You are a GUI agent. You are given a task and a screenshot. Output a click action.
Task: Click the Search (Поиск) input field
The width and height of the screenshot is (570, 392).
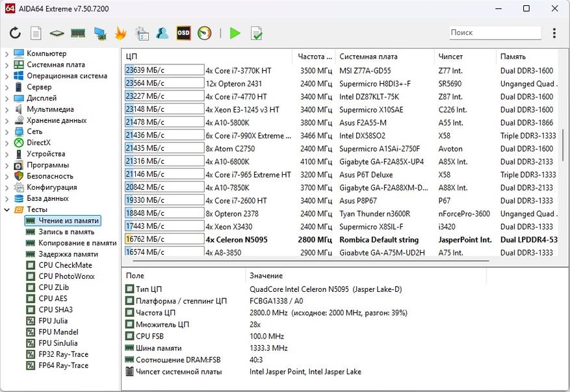pyautogui.click(x=495, y=33)
